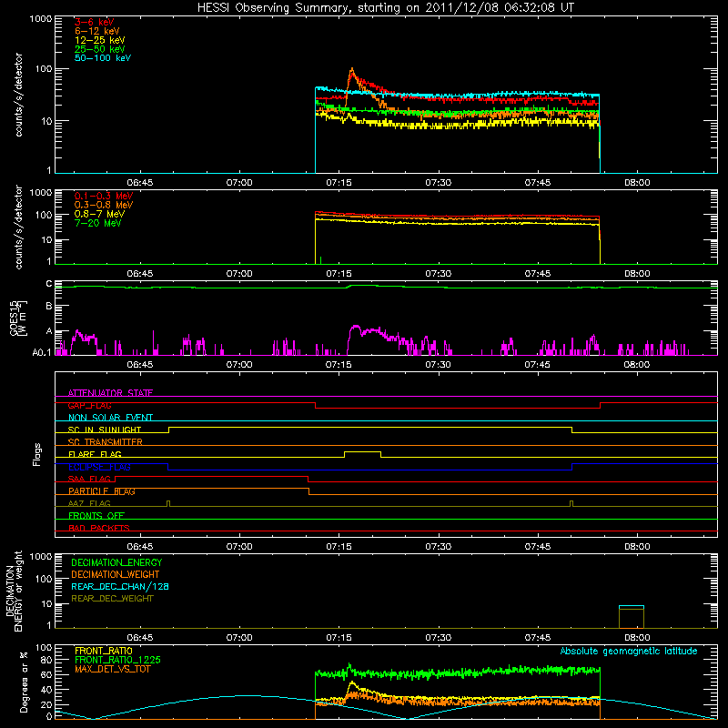Select the 3-6 keV legend label

click(95, 22)
